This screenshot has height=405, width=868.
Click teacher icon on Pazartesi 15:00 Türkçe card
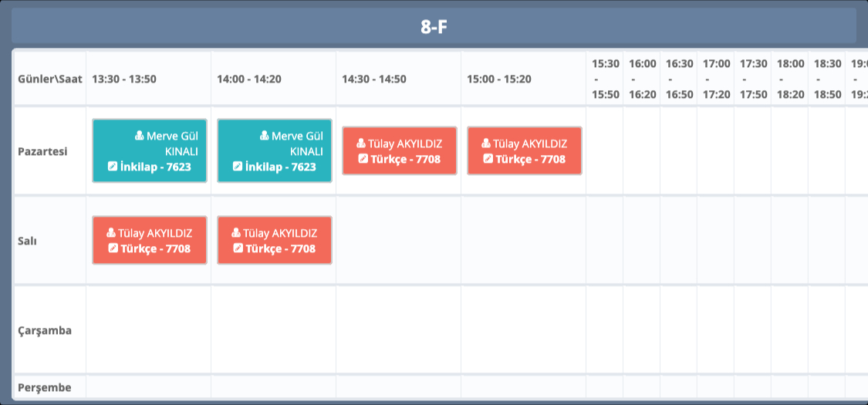click(486, 143)
